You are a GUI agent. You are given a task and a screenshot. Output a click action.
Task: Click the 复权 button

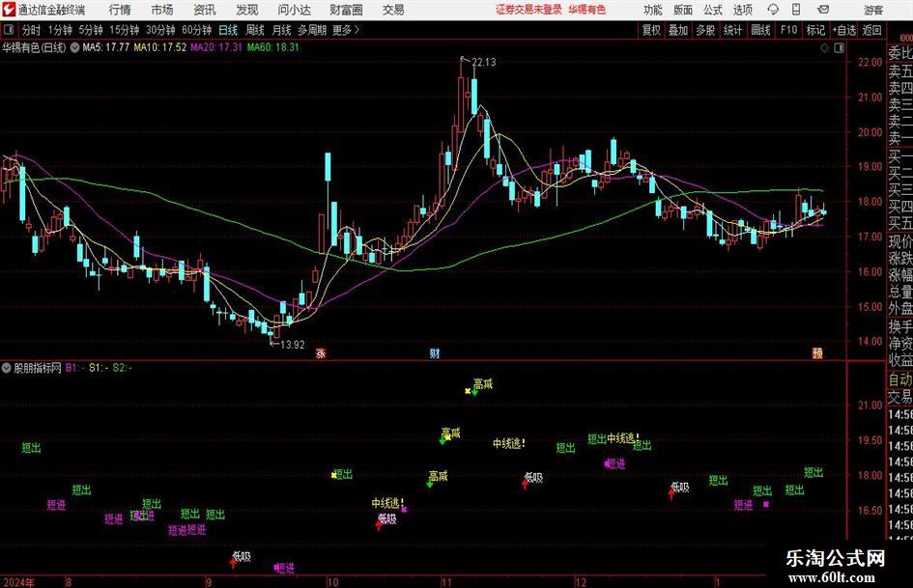pyautogui.click(x=651, y=30)
